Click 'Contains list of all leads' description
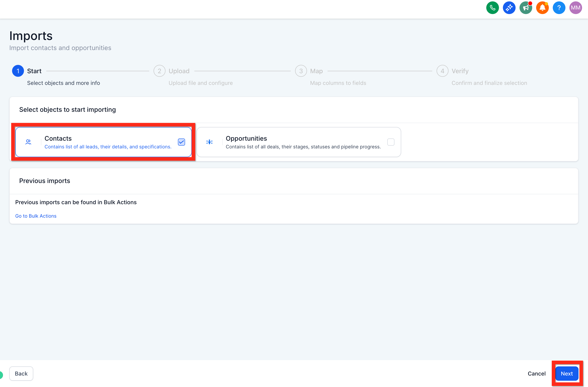 pos(108,147)
